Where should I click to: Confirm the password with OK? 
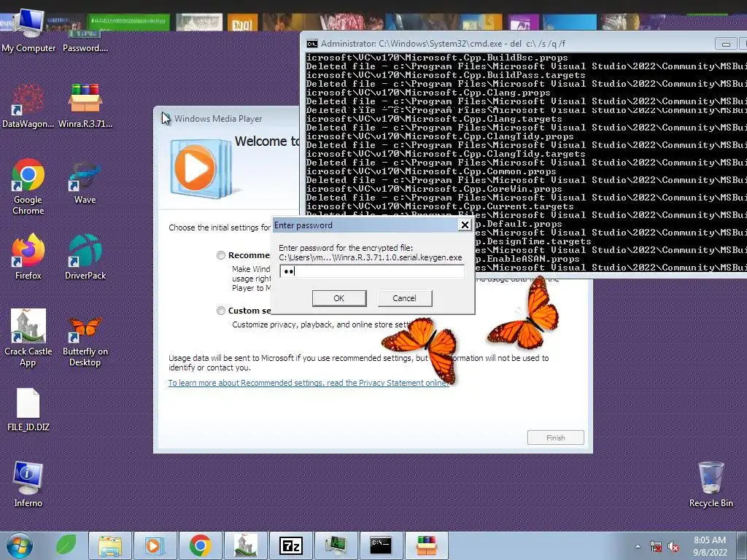tap(339, 298)
